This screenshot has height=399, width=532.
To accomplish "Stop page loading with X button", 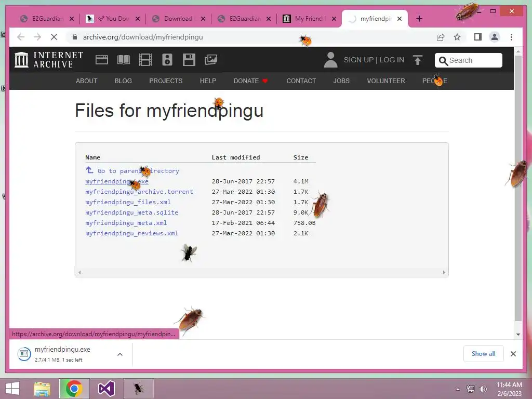I will 54,37.
